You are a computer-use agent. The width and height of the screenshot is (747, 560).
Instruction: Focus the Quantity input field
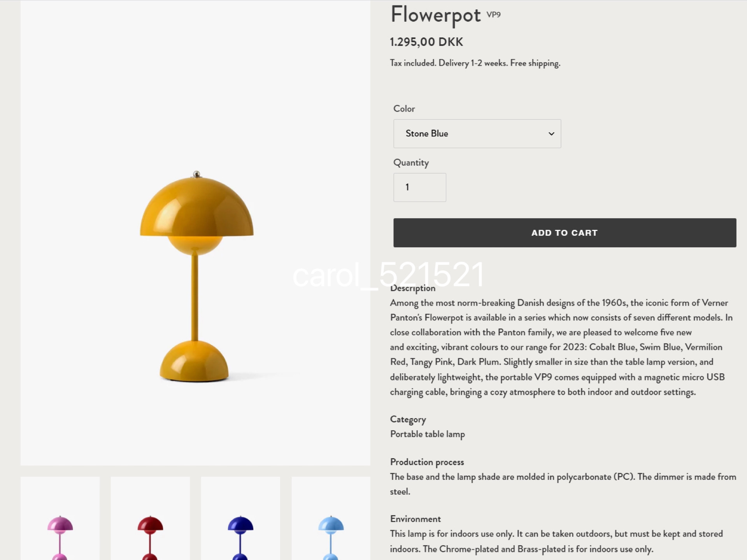(x=419, y=187)
